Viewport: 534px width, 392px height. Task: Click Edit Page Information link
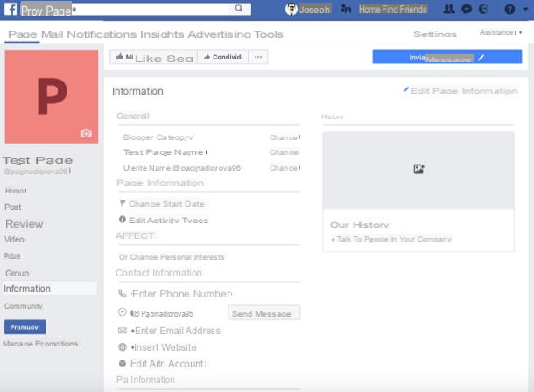pyautogui.click(x=464, y=91)
